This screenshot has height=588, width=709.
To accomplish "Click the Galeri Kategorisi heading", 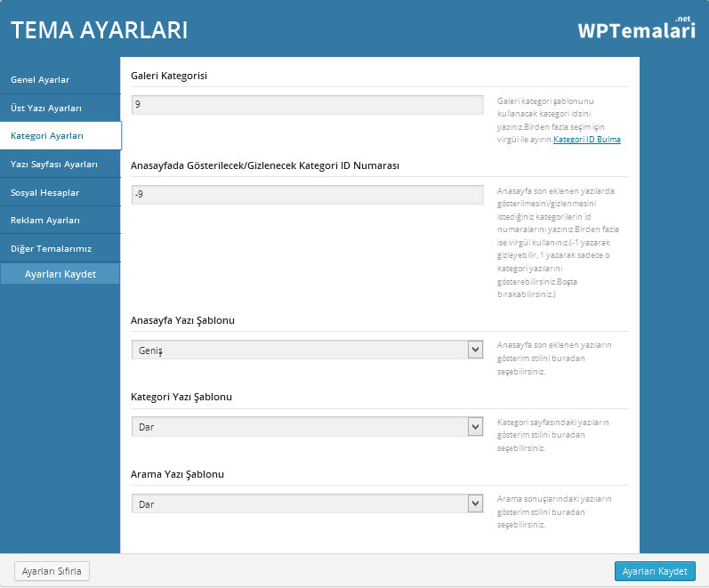I will [x=169, y=76].
